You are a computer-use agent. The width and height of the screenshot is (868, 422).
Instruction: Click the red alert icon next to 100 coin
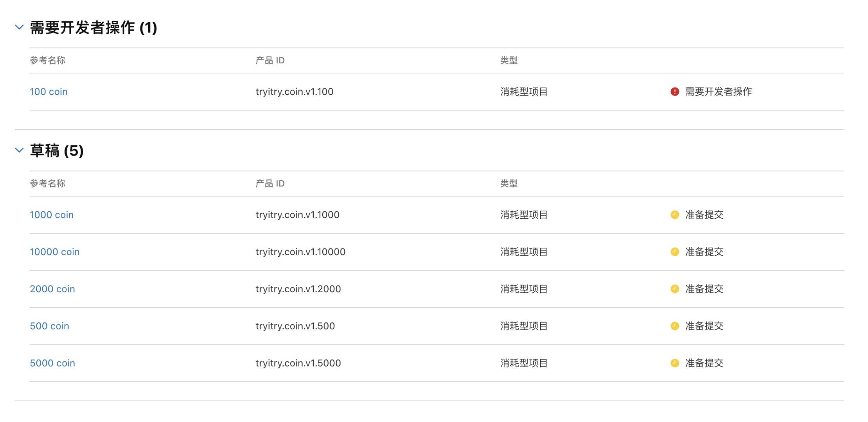(x=674, y=92)
